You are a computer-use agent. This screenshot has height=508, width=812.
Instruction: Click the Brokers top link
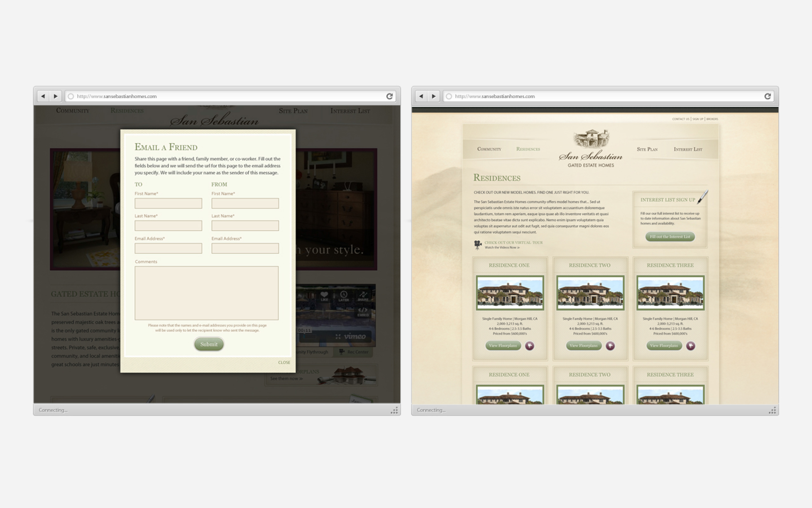click(x=712, y=119)
